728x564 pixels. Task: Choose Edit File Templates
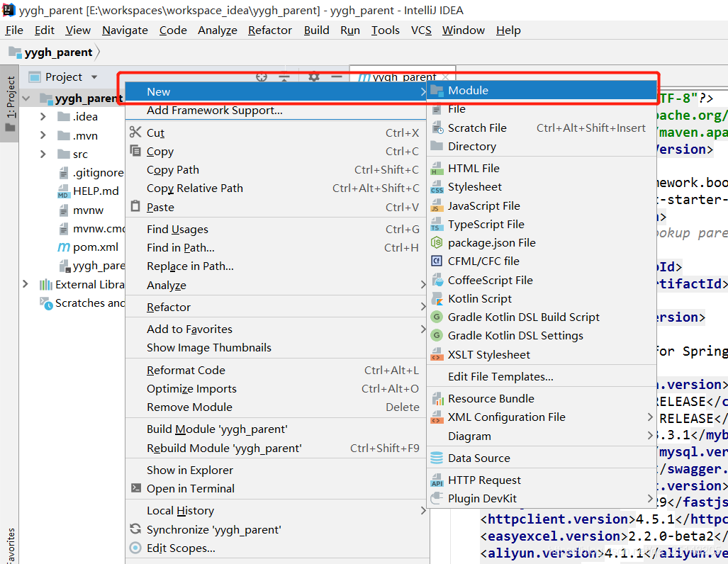pos(542,376)
